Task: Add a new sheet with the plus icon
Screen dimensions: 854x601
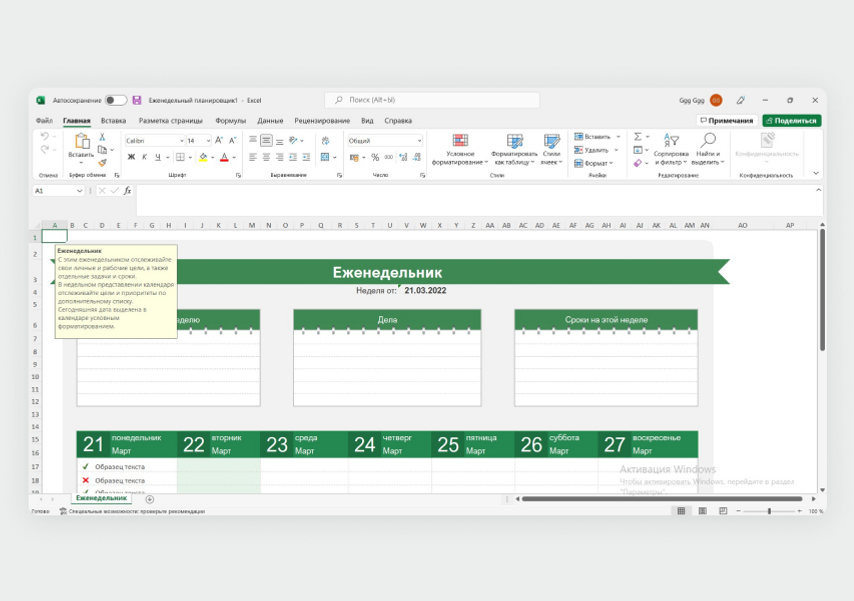Action: pos(150,499)
